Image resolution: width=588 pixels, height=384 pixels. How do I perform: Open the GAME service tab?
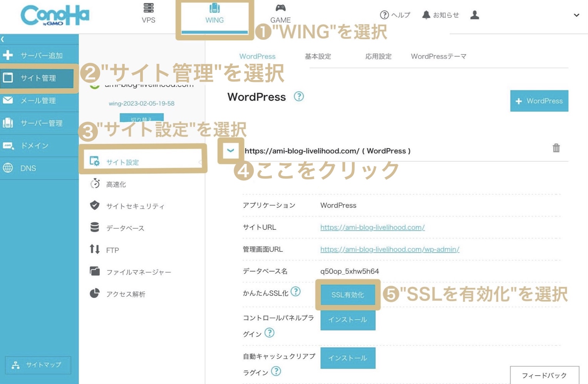tap(280, 13)
